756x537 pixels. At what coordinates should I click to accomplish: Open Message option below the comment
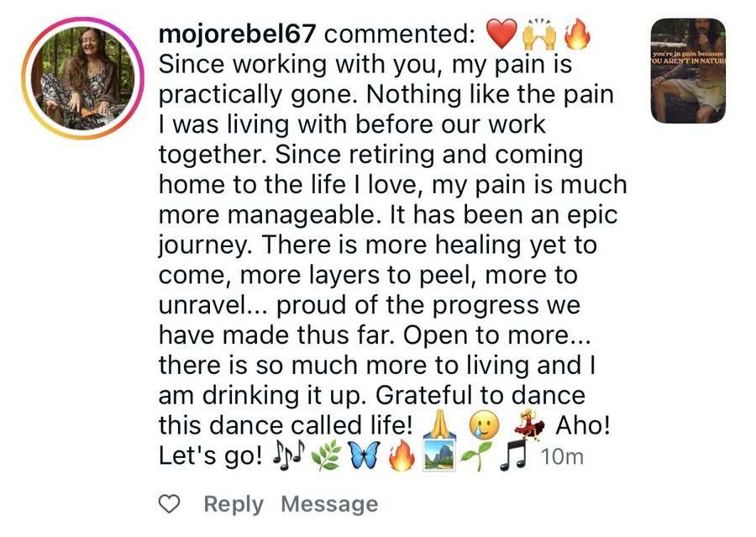point(330,504)
